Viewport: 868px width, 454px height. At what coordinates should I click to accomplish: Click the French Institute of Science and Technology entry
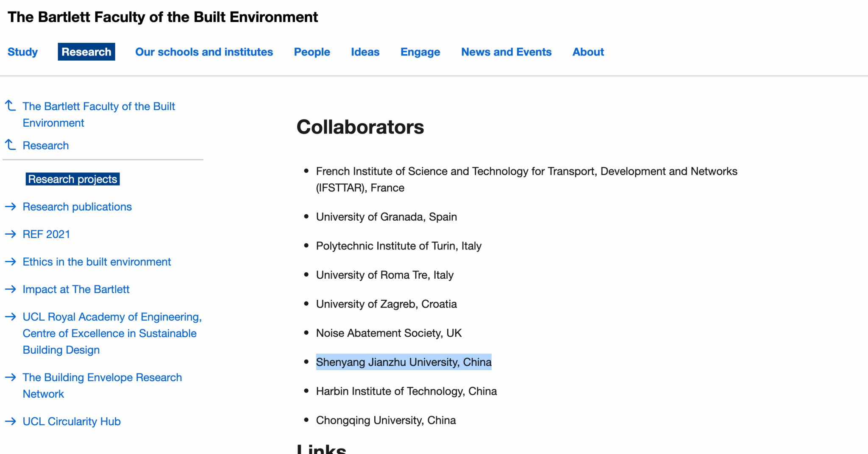point(527,179)
